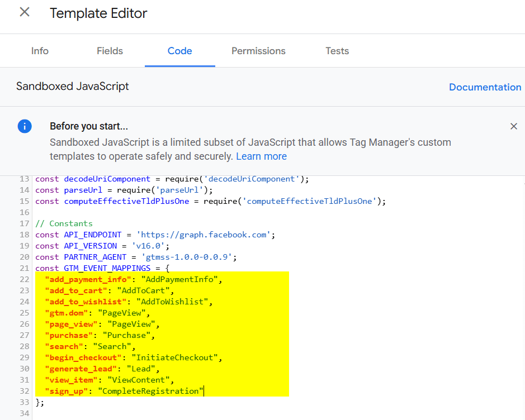
Task: Click the "search": "Search" line
Action: [x=90, y=346]
